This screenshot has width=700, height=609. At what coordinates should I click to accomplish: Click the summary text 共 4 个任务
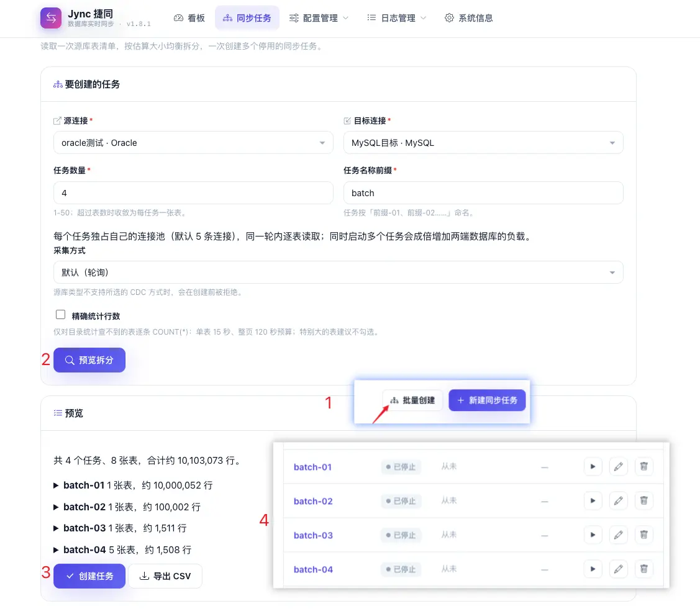point(80,461)
